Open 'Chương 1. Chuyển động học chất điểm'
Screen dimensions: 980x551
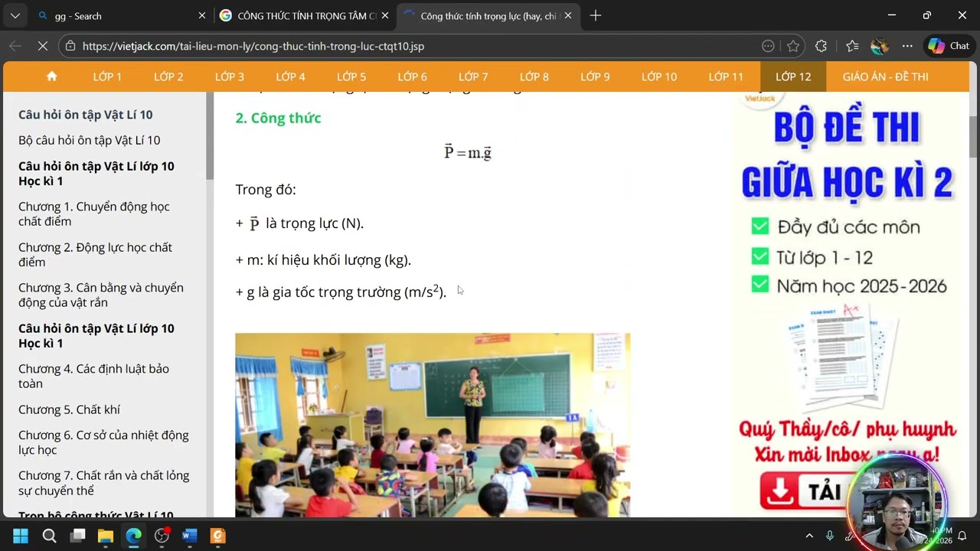point(94,214)
